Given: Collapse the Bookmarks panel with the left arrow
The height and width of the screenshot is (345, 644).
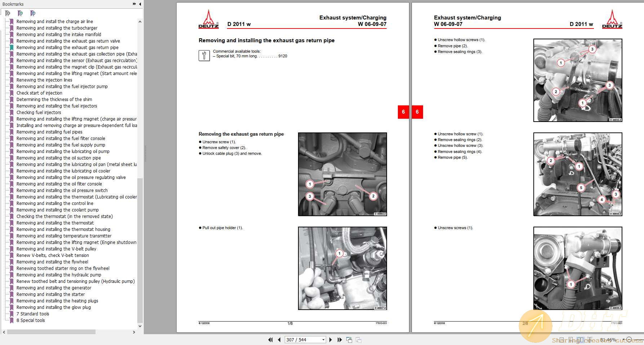Looking at the screenshot, I should tap(140, 4).
